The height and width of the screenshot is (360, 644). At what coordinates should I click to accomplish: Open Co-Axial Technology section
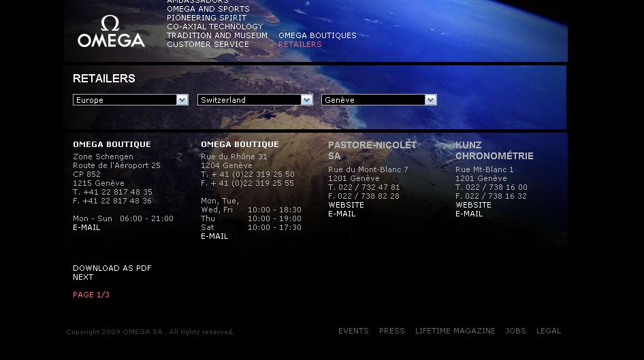214,27
